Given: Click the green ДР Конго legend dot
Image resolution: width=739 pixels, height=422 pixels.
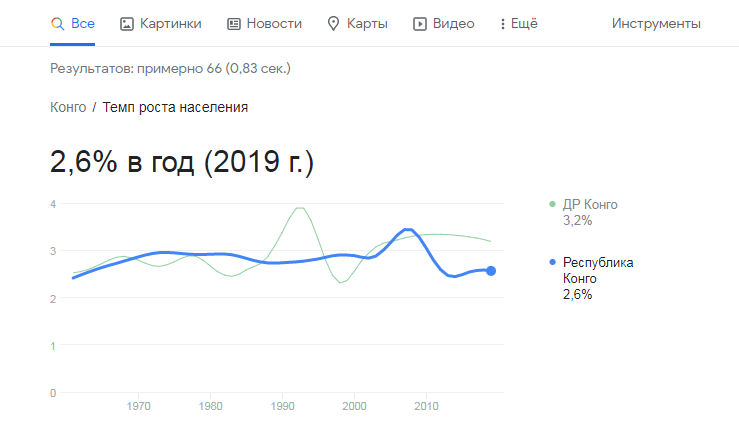Looking at the screenshot, I should point(552,204).
